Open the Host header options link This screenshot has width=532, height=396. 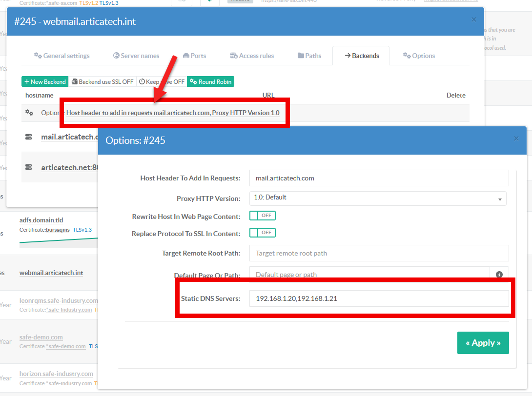[x=173, y=113]
